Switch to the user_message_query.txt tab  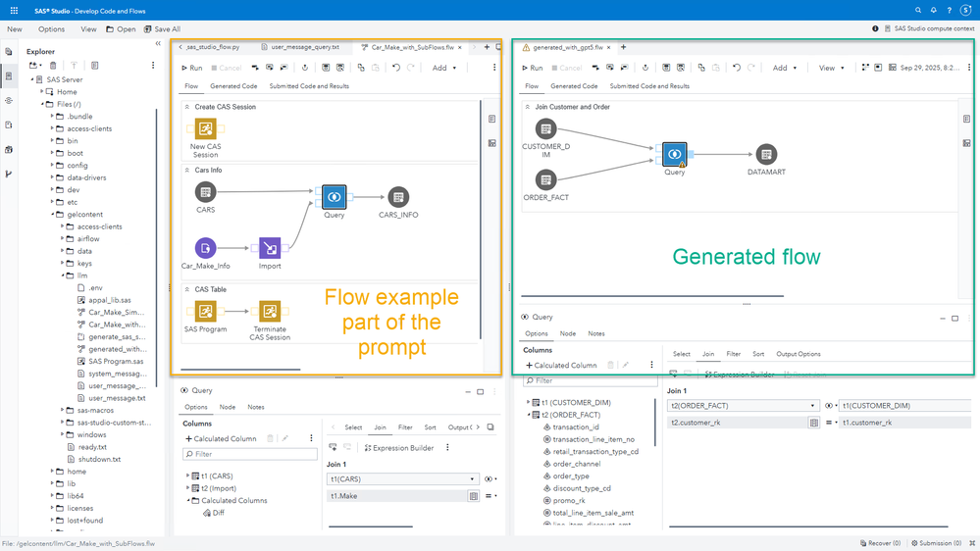tap(300, 47)
